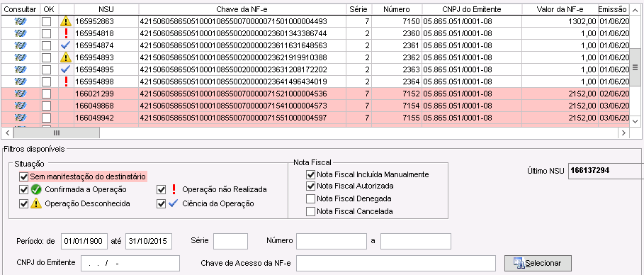Open consult icon for NSU 165954893
The height and width of the screenshot is (275, 644).
(x=20, y=57)
